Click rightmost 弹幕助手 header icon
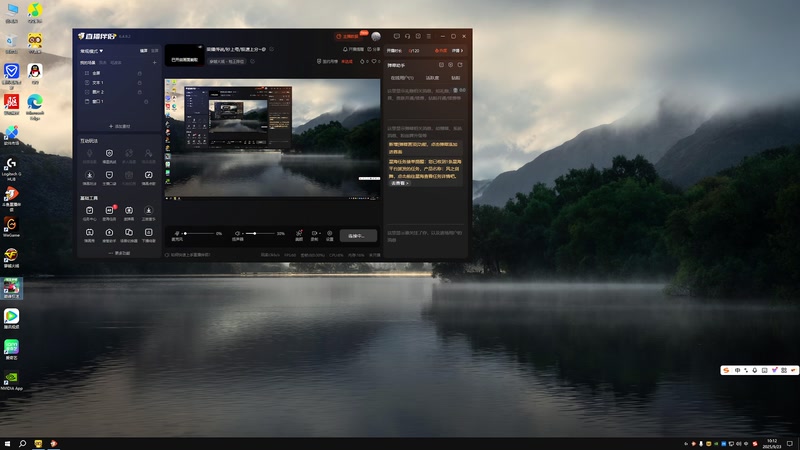 460,65
